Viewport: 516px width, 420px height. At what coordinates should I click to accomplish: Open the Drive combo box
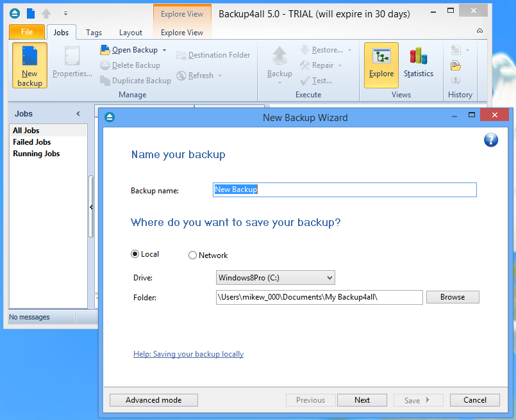point(276,278)
